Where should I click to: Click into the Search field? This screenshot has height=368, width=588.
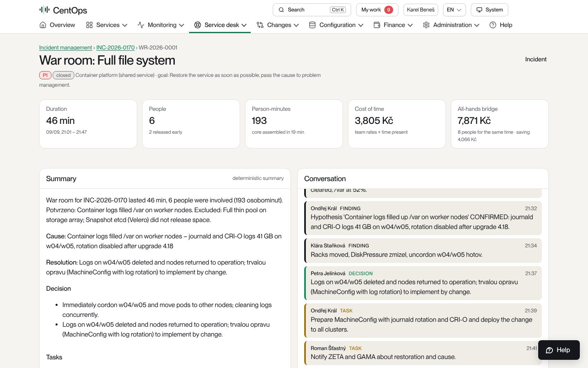coord(312,10)
